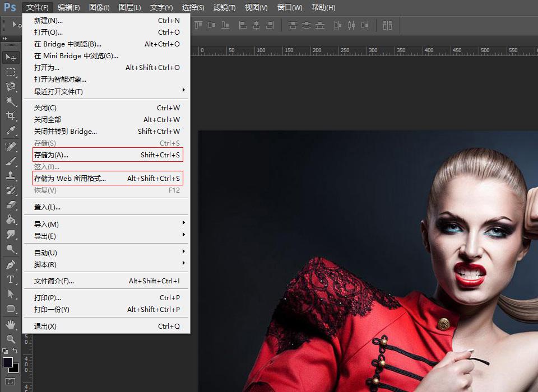Activate the Hand tool
This screenshot has height=392, width=538.
tap(11, 325)
